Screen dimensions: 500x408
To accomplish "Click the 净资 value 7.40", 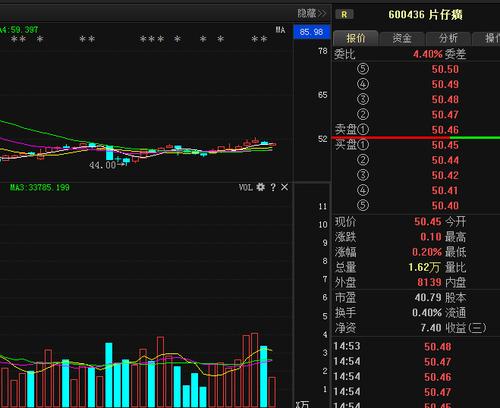I will click(x=431, y=328).
